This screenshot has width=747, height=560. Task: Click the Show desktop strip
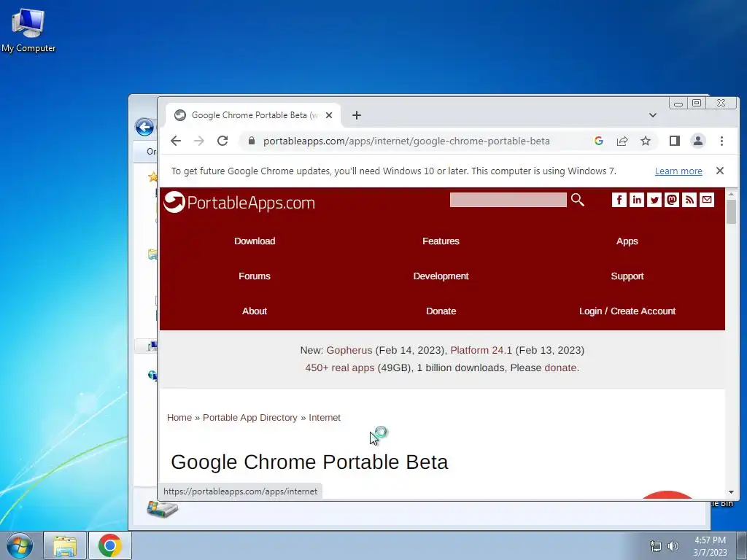click(742, 545)
